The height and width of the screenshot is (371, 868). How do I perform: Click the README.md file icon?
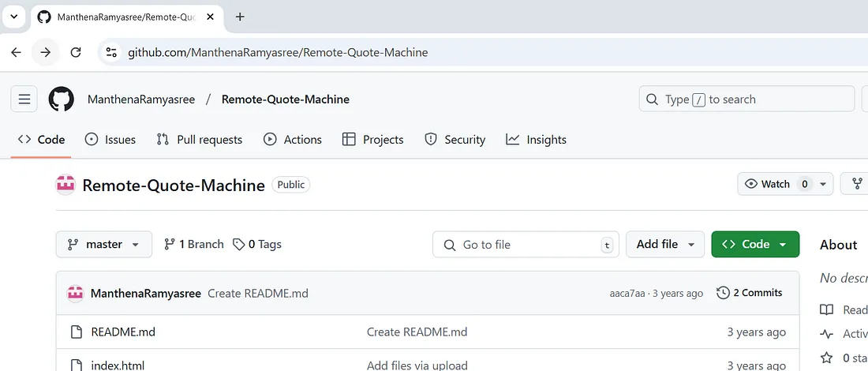point(76,332)
